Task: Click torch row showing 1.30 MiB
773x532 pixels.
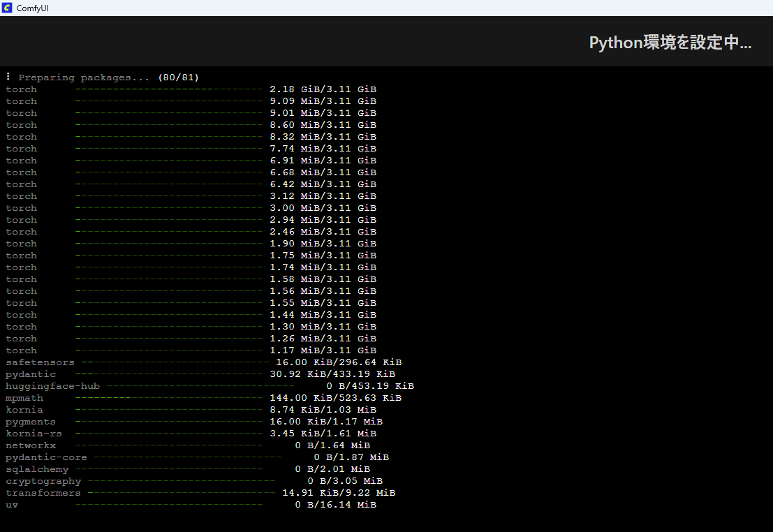Action: pos(191,327)
